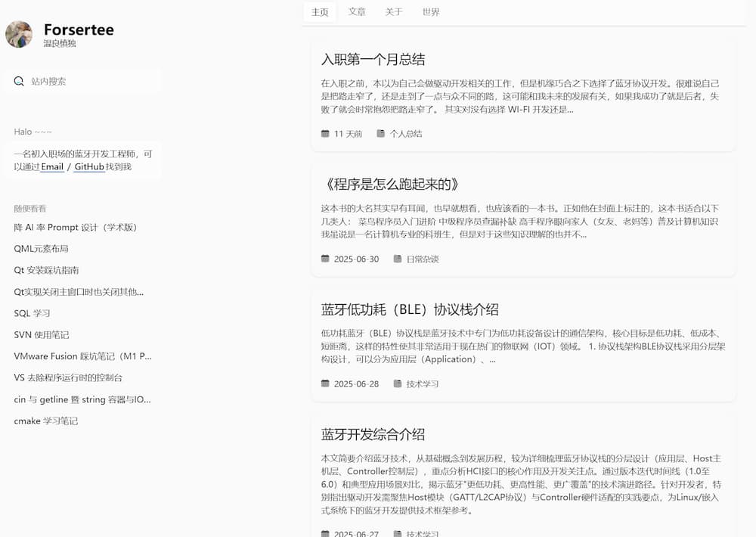Click the calendar icon next to 2025-06-30
Image resolution: width=756 pixels, height=537 pixels.
[325, 259]
